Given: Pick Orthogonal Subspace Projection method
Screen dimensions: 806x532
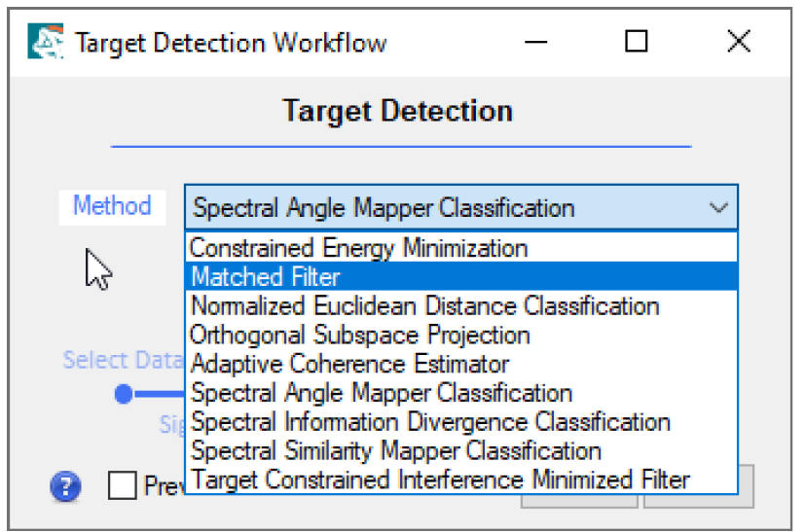Looking at the screenshot, I should coord(360,336).
